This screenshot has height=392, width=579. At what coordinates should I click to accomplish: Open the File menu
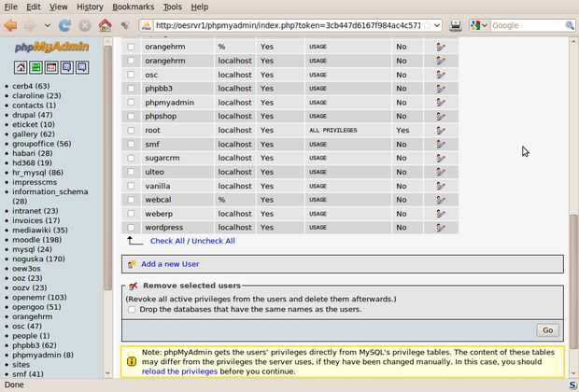click(x=10, y=7)
